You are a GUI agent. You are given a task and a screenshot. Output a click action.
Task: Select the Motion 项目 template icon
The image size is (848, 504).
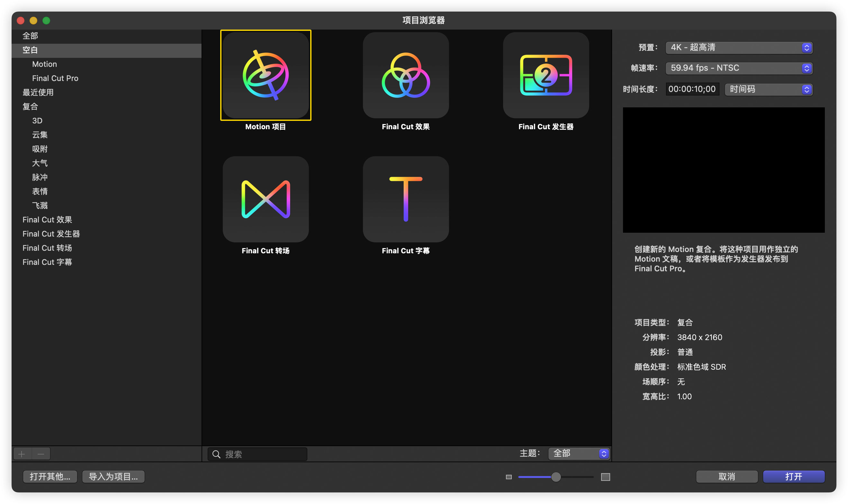pyautogui.click(x=266, y=75)
